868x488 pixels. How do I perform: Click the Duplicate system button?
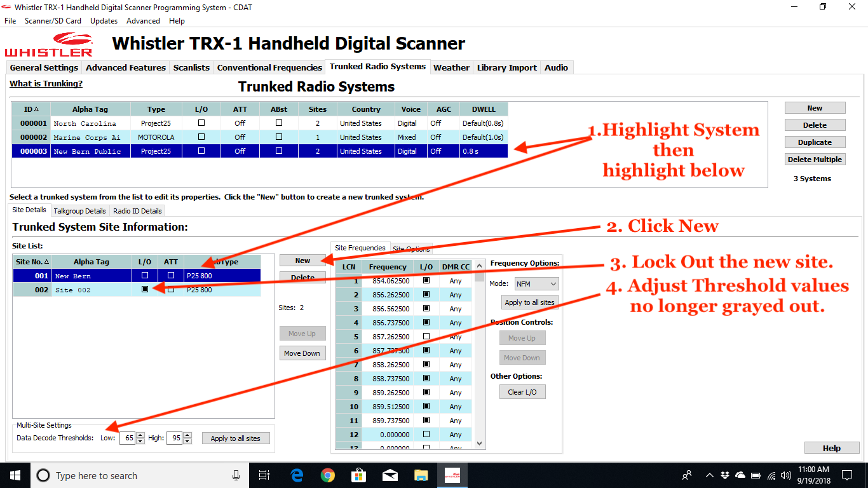[x=815, y=142]
